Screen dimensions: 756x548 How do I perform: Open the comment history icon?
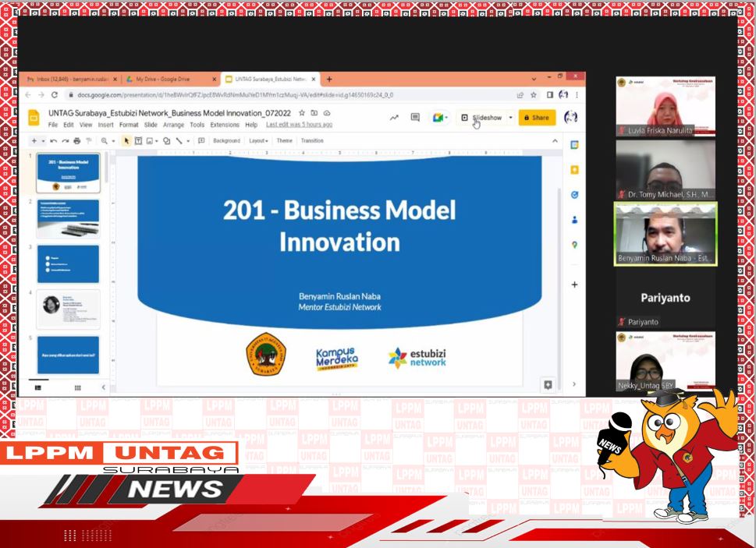click(415, 118)
